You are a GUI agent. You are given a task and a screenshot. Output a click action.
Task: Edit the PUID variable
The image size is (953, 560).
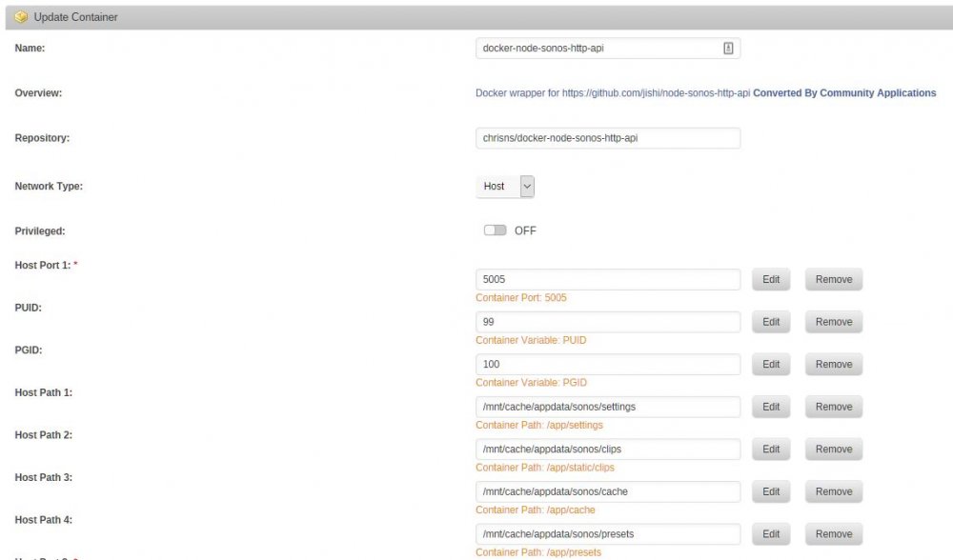tap(771, 322)
